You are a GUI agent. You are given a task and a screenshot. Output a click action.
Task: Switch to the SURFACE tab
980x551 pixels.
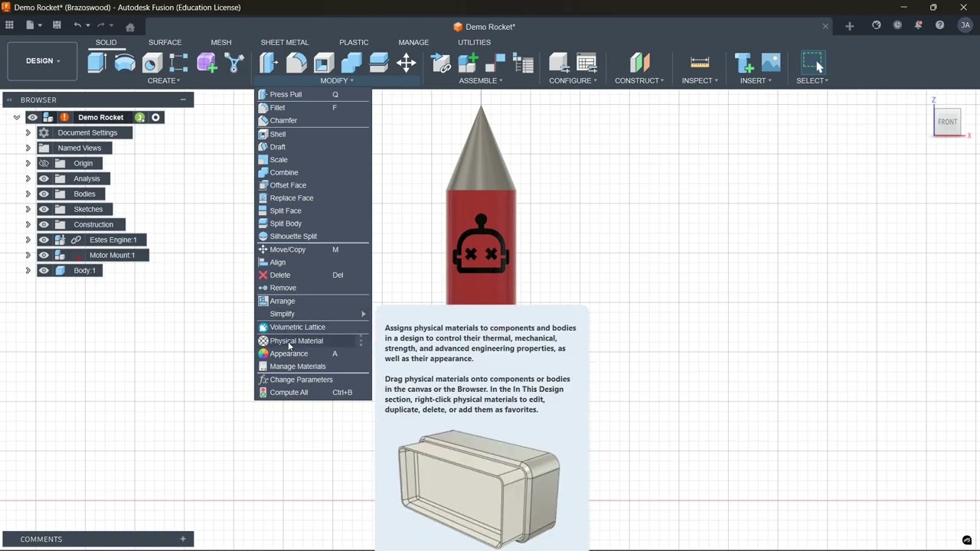165,42
